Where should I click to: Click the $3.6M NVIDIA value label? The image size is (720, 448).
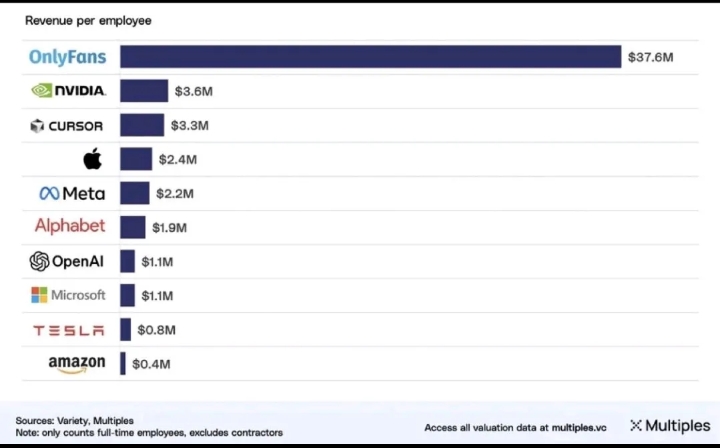point(193,91)
